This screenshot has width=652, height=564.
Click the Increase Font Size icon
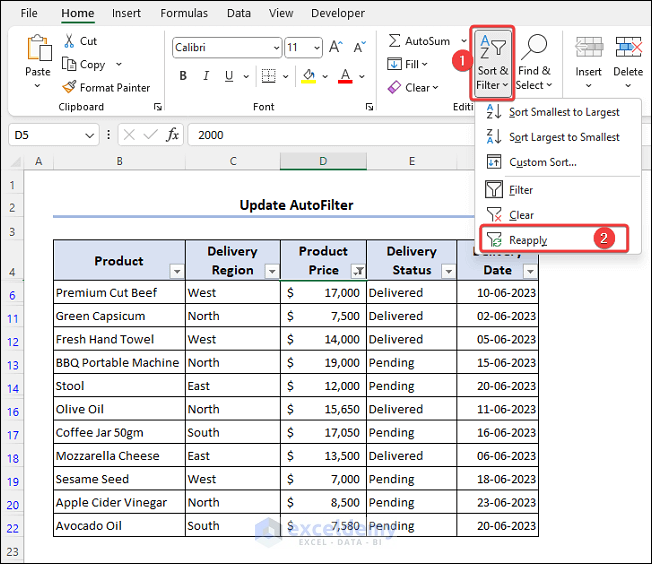click(335, 48)
